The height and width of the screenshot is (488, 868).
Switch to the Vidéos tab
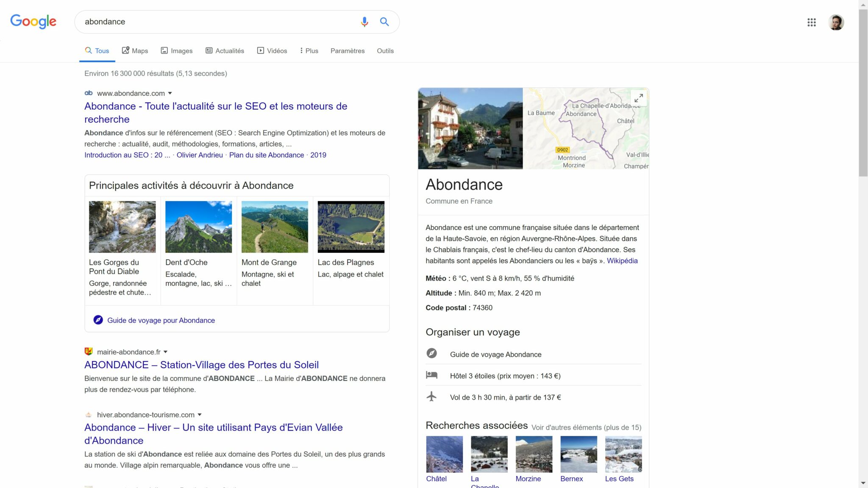tap(272, 50)
